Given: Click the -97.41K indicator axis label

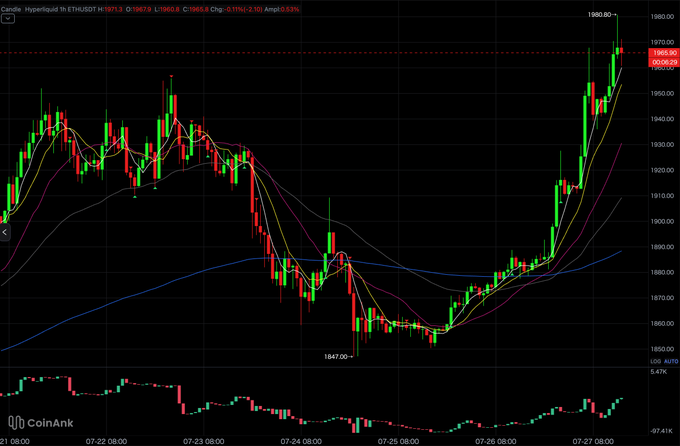Looking at the screenshot, I should tap(661, 431).
